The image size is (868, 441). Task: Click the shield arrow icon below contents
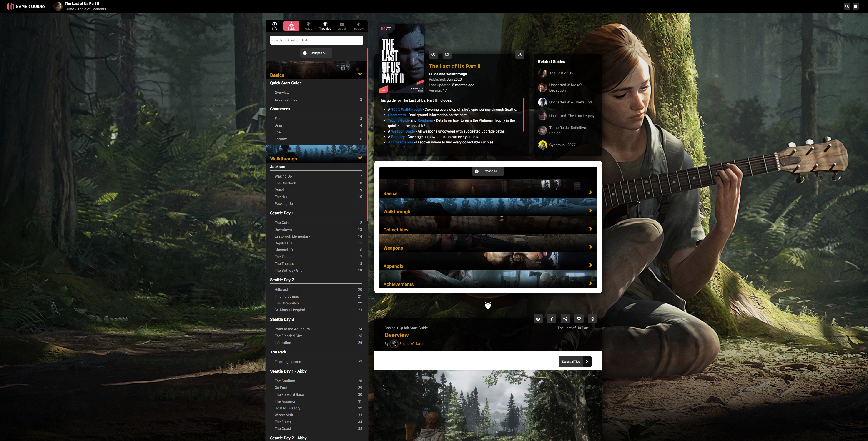(488, 305)
